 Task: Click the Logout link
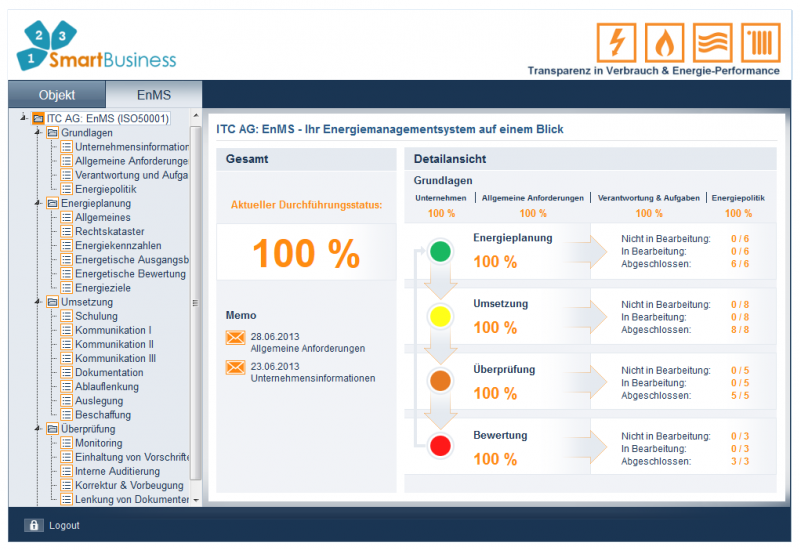tap(64, 526)
